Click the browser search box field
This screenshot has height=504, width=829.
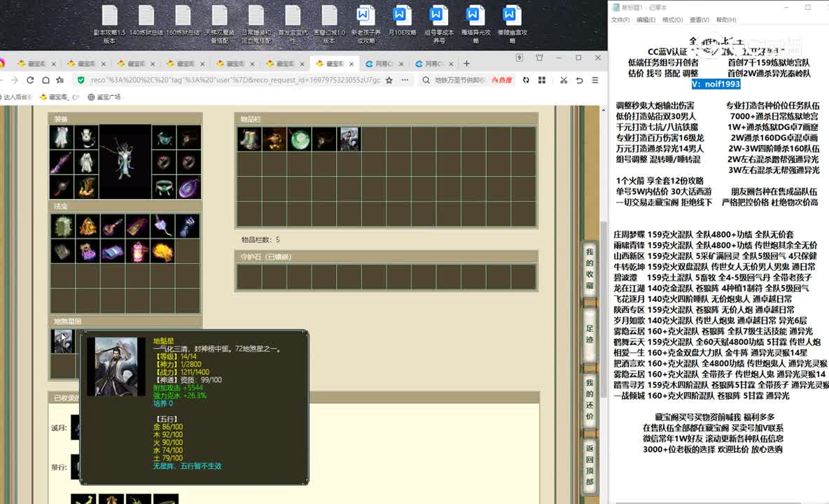(459, 80)
